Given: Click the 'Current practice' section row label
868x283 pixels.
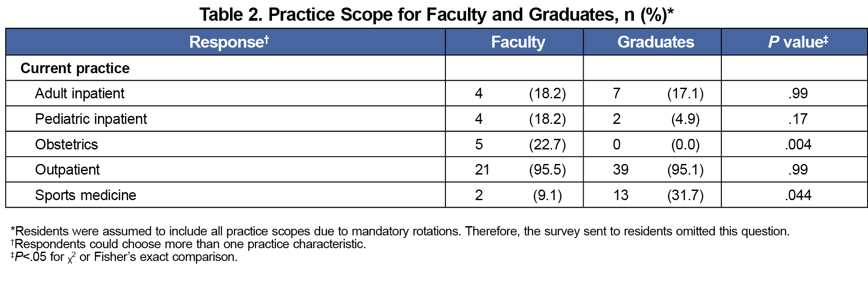Looking at the screenshot, I should pos(75,68).
